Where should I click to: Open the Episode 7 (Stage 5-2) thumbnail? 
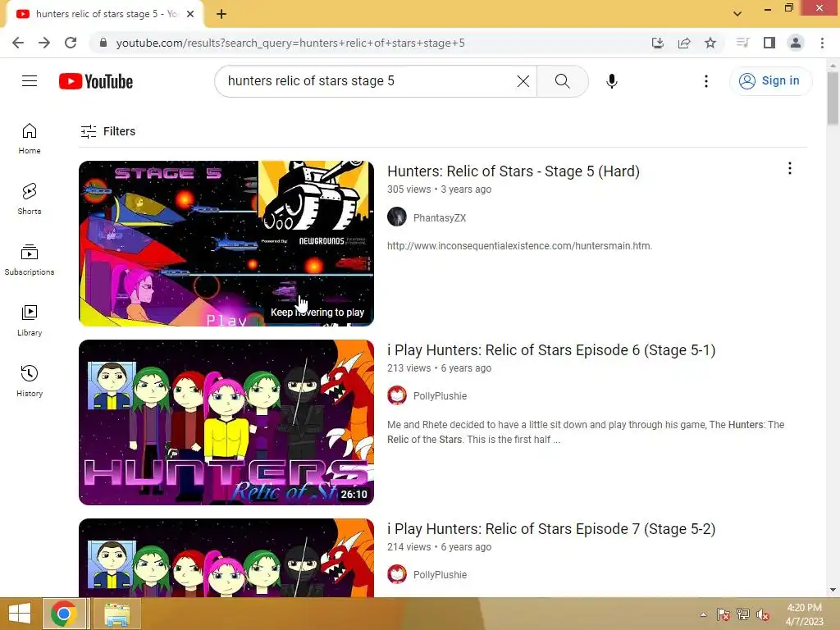point(226,558)
